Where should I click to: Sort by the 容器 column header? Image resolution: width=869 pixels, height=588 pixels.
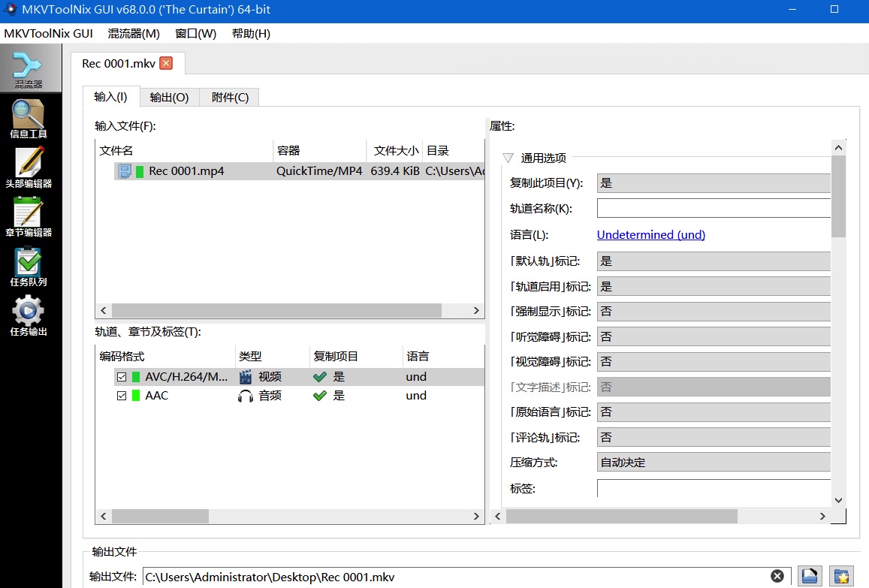[320, 151]
